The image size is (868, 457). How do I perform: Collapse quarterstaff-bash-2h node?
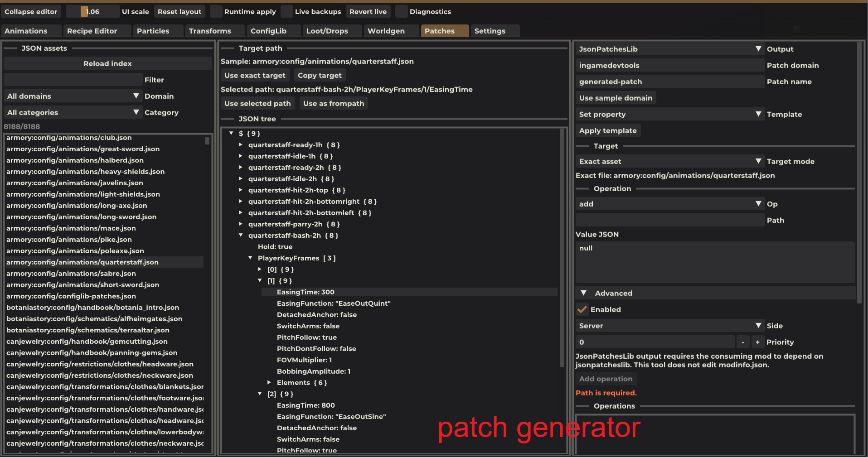coord(241,236)
